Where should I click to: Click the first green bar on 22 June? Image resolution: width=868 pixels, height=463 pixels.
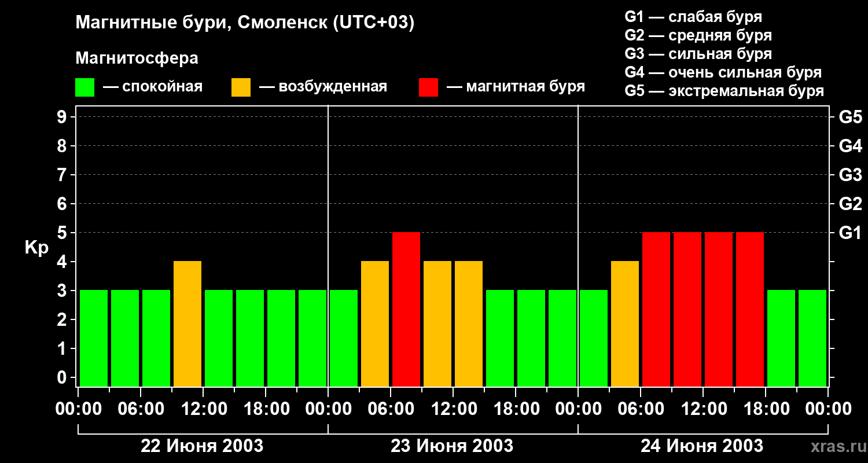point(94,338)
